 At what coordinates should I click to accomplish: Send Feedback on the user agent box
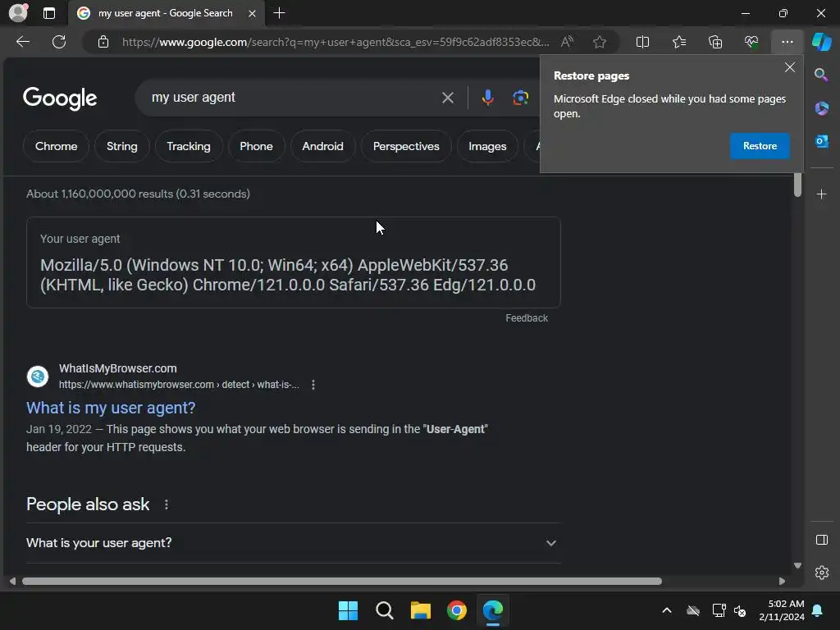(x=527, y=318)
